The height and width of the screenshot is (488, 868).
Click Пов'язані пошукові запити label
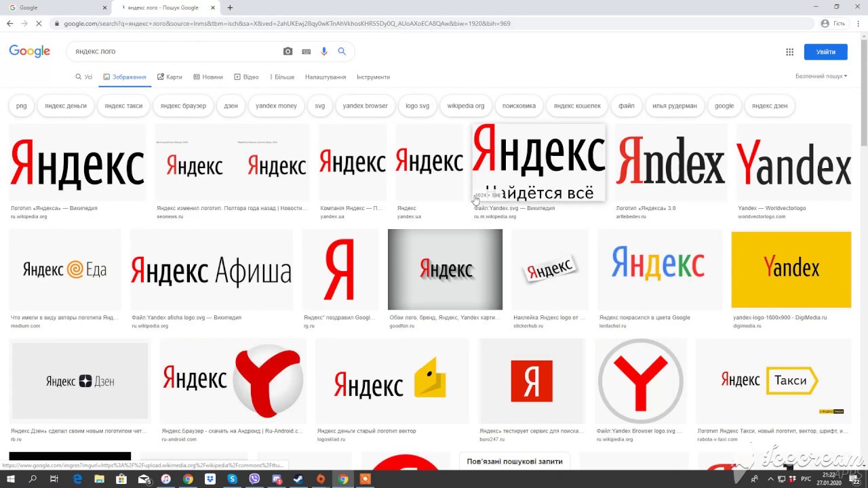(515, 462)
